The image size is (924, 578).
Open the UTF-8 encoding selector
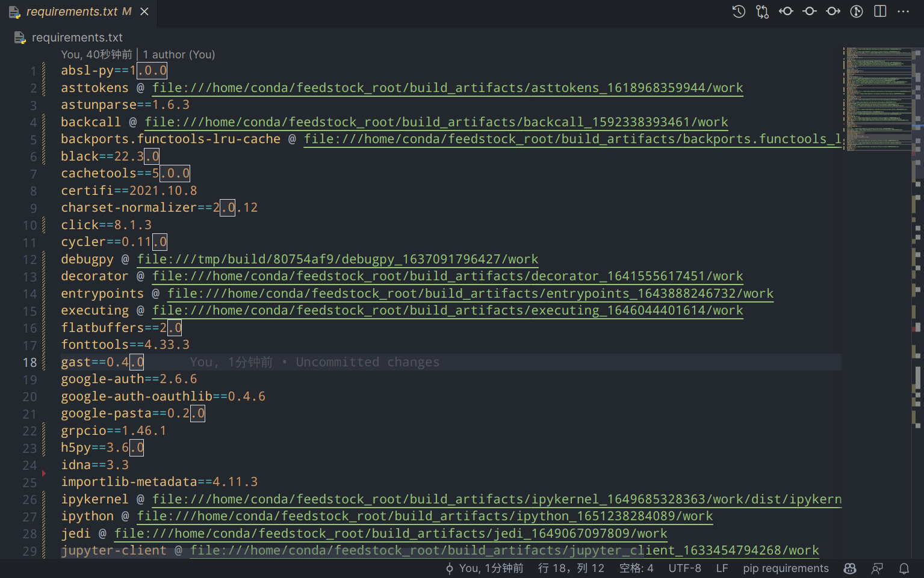click(x=684, y=568)
